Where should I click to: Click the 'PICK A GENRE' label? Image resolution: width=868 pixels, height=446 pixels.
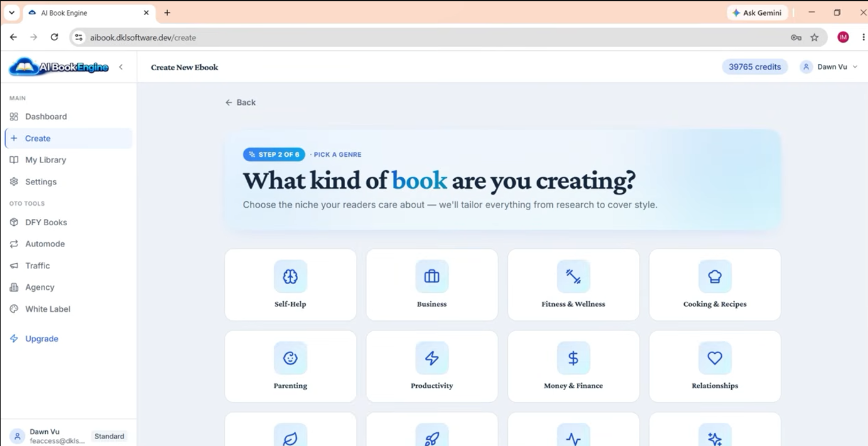pyautogui.click(x=338, y=154)
